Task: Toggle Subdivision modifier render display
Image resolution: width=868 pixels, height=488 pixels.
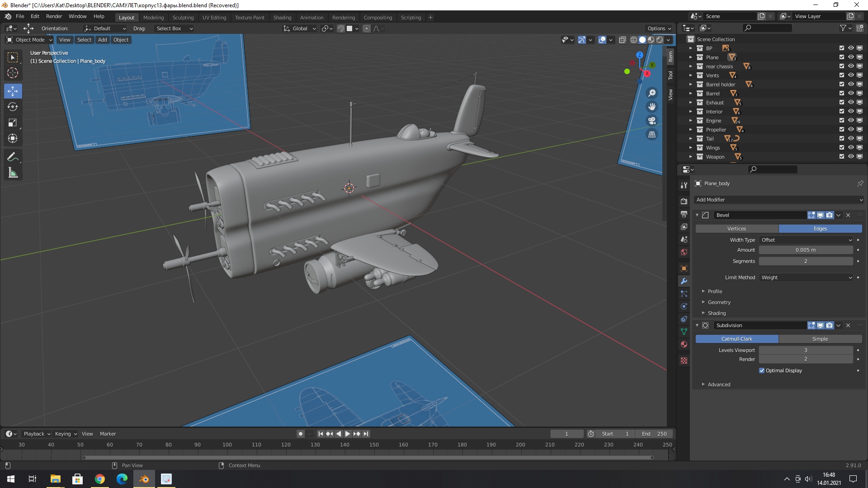Action: 830,325
